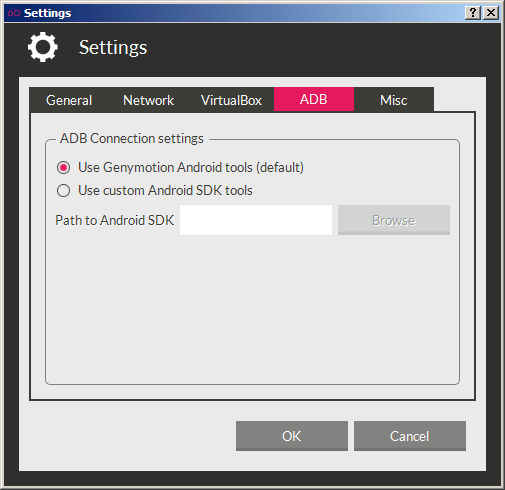The height and width of the screenshot is (490, 505).
Task: Open help with the question mark button
Action: (x=473, y=13)
